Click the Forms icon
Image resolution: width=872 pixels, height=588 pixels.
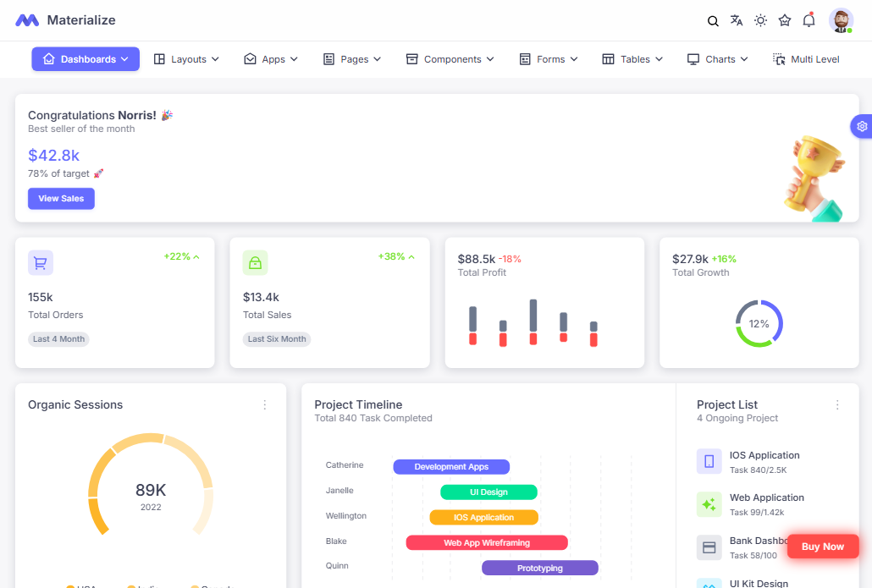coord(525,59)
